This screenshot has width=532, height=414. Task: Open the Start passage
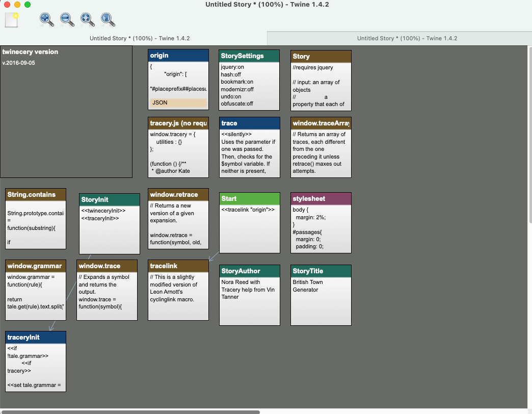point(249,222)
